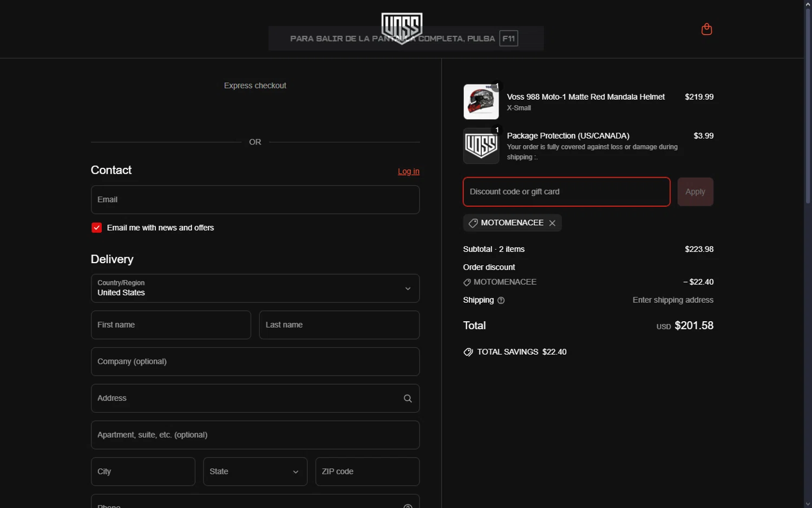Click the Subtotal · 2 items label
Screen dimensions: 812x508
tap(494, 249)
